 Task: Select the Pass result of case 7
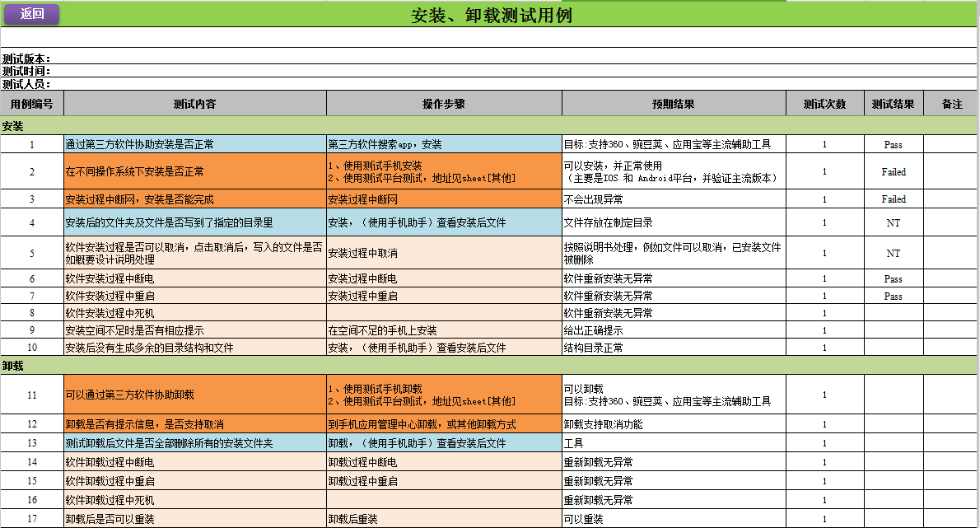pyautogui.click(x=894, y=296)
